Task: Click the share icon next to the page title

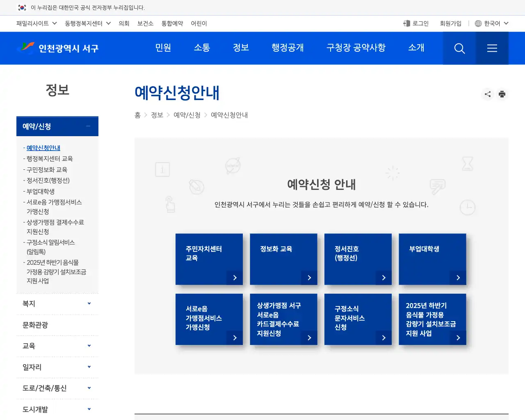Action: 487,94
